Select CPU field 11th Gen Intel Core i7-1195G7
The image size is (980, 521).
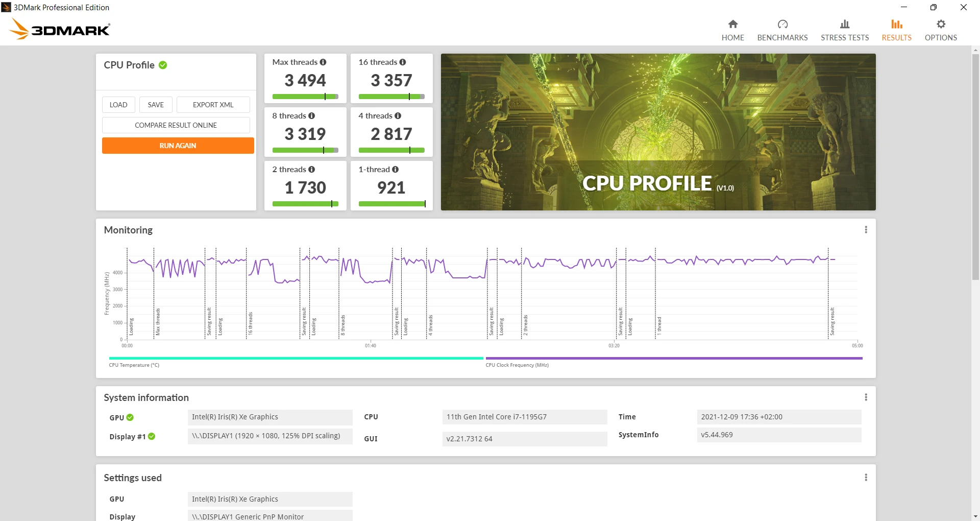(x=525, y=417)
